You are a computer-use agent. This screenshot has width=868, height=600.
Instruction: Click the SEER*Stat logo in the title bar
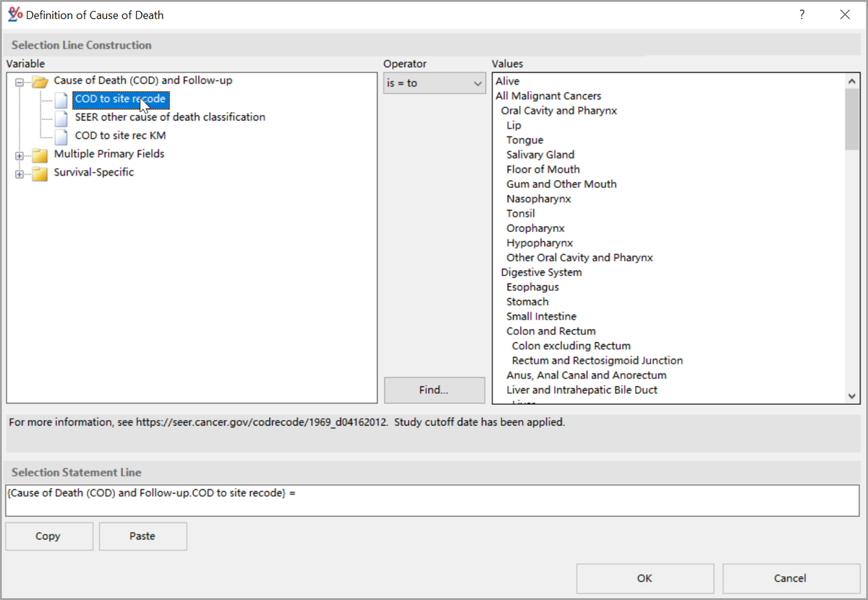point(14,14)
